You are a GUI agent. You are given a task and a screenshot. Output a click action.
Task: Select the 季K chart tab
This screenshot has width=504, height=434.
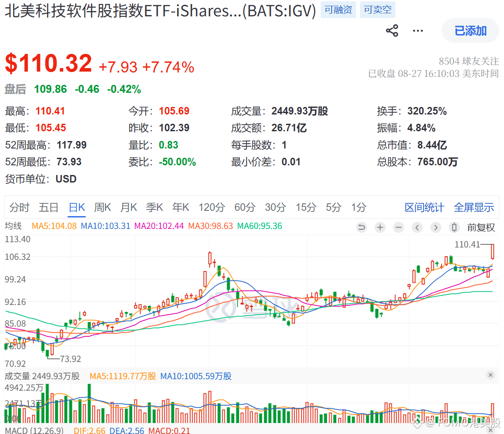pyautogui.click(x=155, y=207)
